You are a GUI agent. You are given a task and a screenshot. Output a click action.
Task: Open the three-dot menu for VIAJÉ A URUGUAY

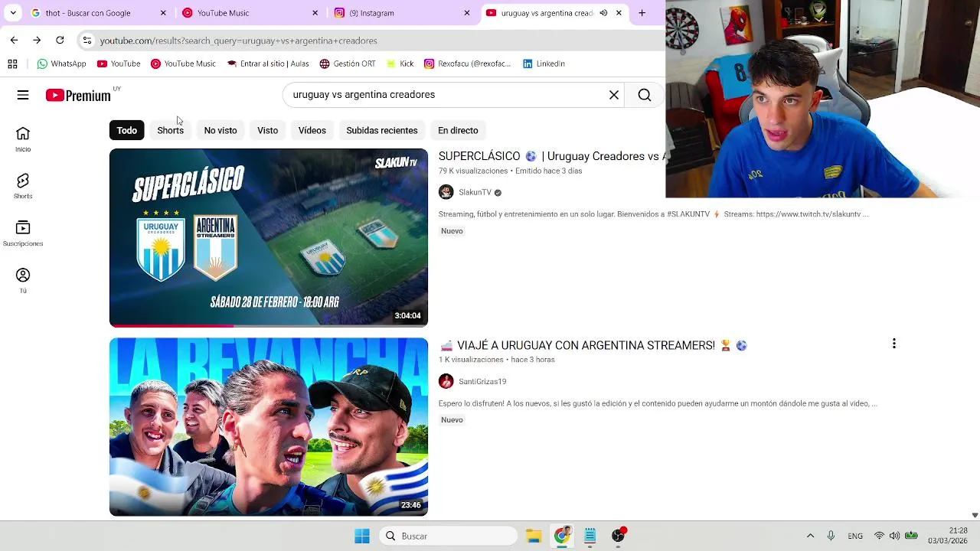coord(894,344)
